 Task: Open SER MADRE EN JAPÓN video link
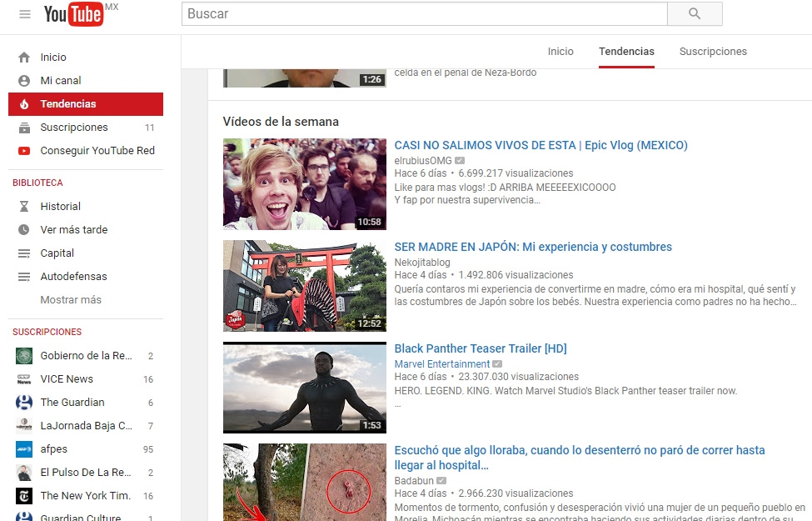(x=532, y=247)
